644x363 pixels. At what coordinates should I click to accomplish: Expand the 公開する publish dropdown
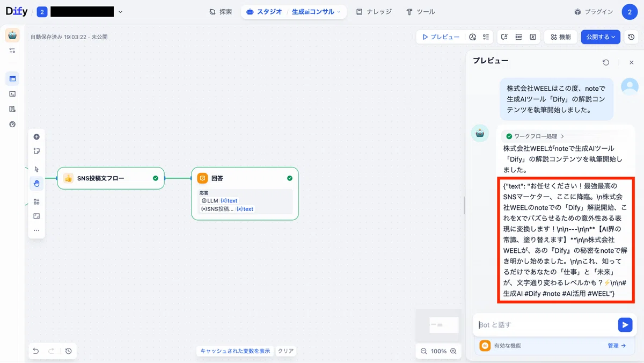[x=601, y=37]
